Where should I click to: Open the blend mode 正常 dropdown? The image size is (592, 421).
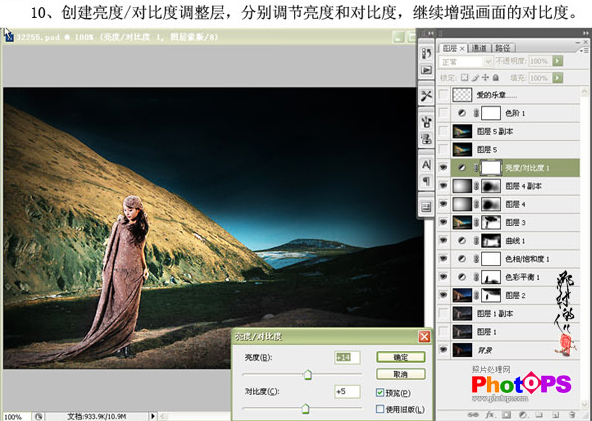[466, 61]
